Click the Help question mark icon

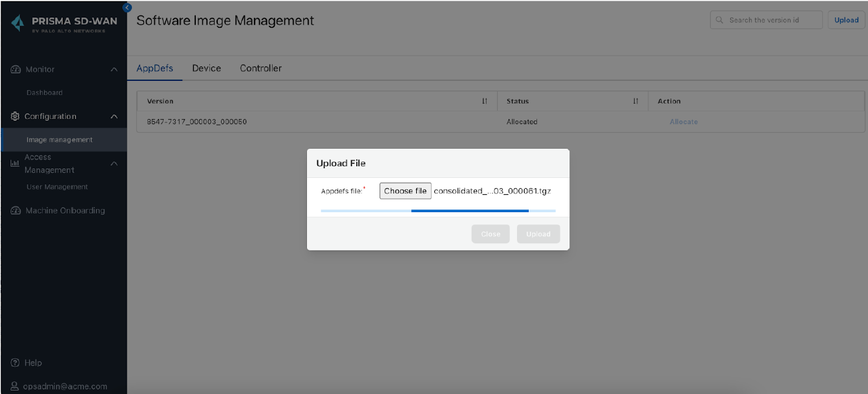pos(16,363)
